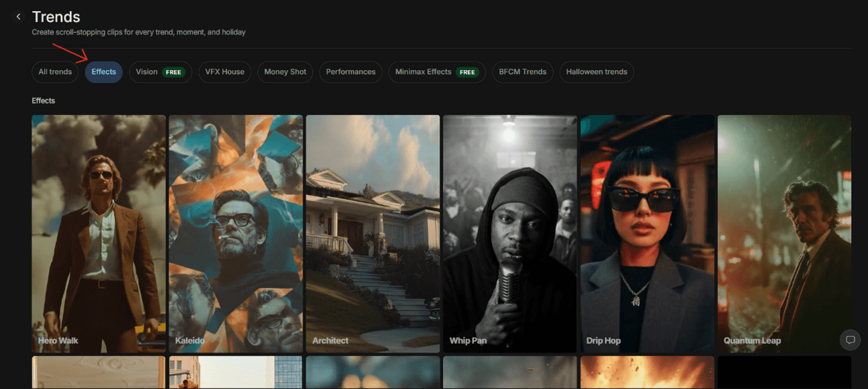
Task: Select the VFX House tab
Action: click(x=224, y=72)
